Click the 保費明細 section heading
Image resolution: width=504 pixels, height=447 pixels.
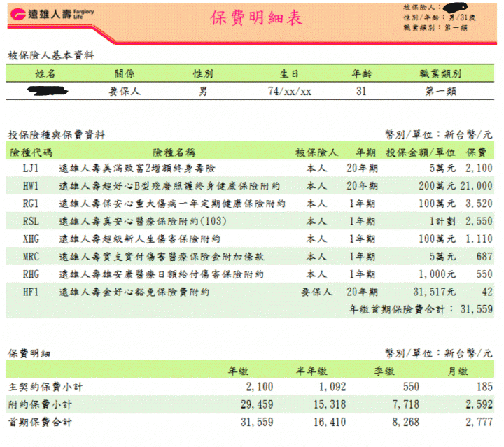pyautogui.click(x=29, y=353)
